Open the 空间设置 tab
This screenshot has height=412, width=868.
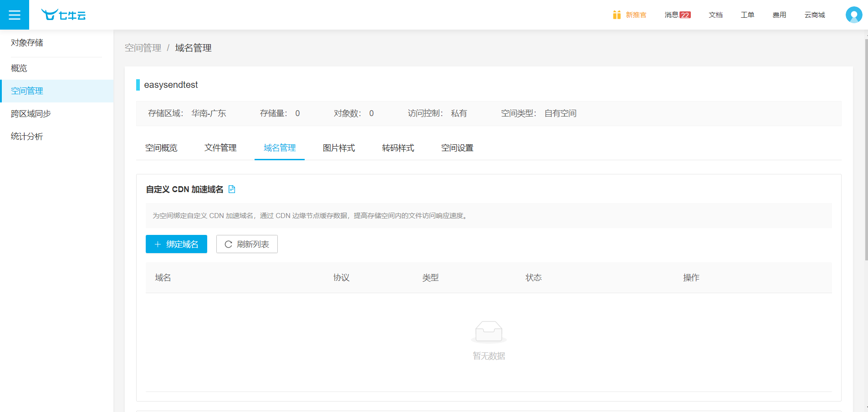tap(457, 148)
